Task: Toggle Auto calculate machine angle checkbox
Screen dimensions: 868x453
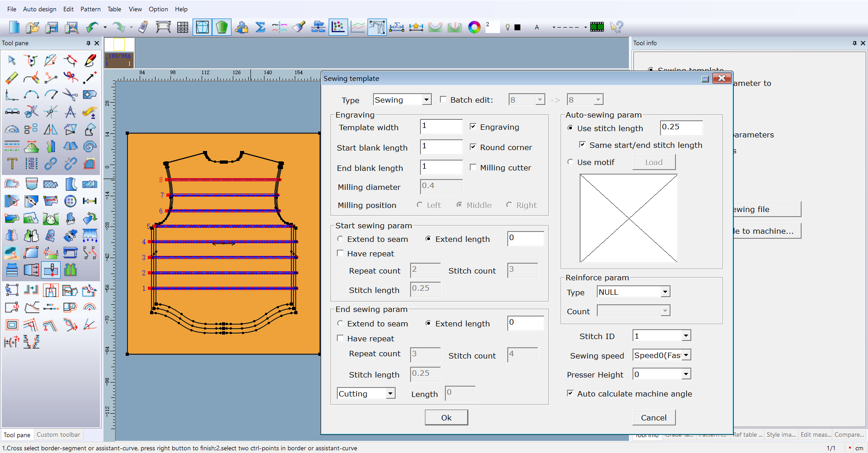Action: pyautogui.click(x=570, y=393)
